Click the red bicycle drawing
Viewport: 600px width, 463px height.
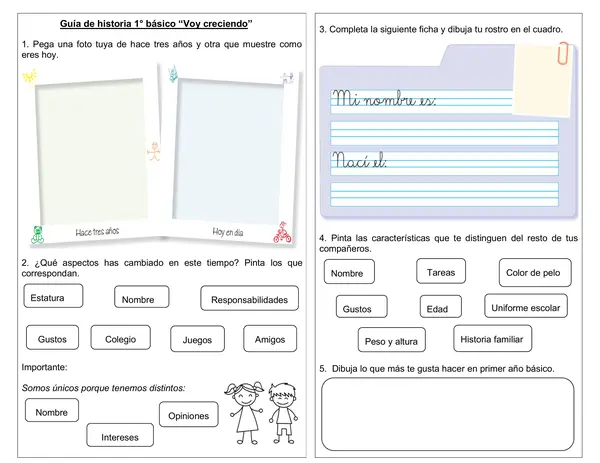tap(282, 233)
